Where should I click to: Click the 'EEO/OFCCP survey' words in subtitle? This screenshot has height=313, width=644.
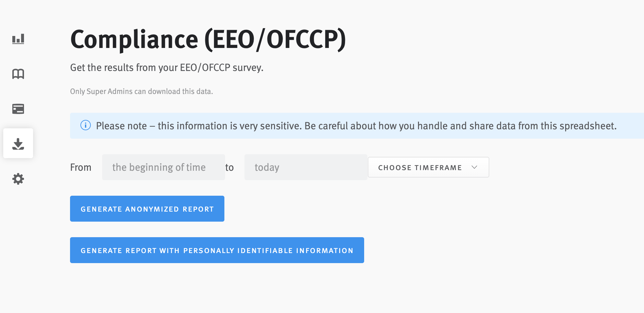(x=222, y=67)
